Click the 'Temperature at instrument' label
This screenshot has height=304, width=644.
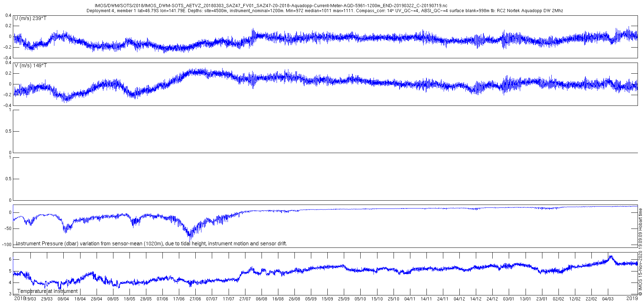coord(48,291)
